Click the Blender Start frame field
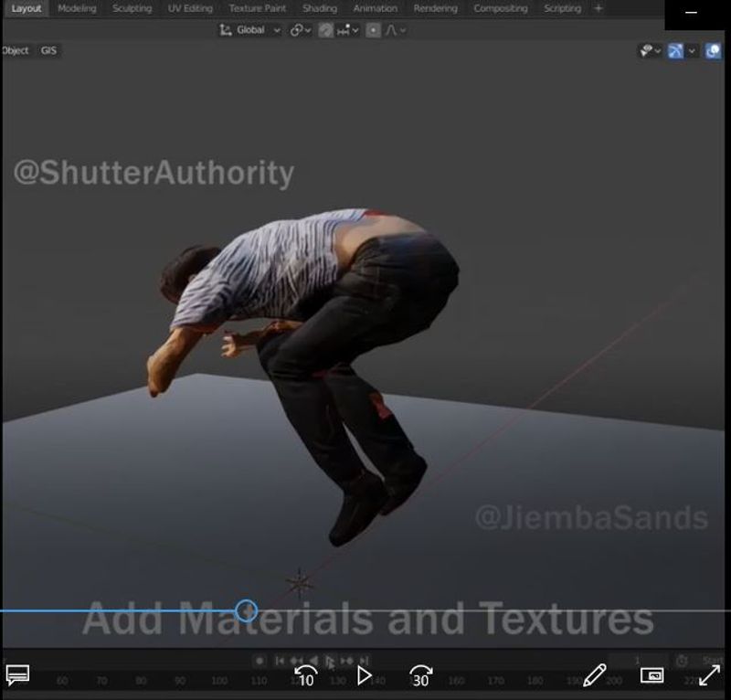 (712, 661)
